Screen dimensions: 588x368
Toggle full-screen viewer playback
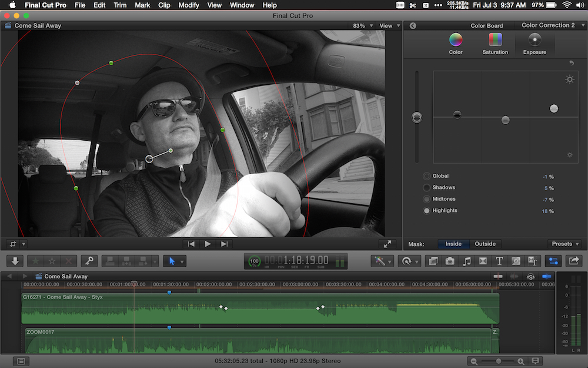click(x=387, y=244)
